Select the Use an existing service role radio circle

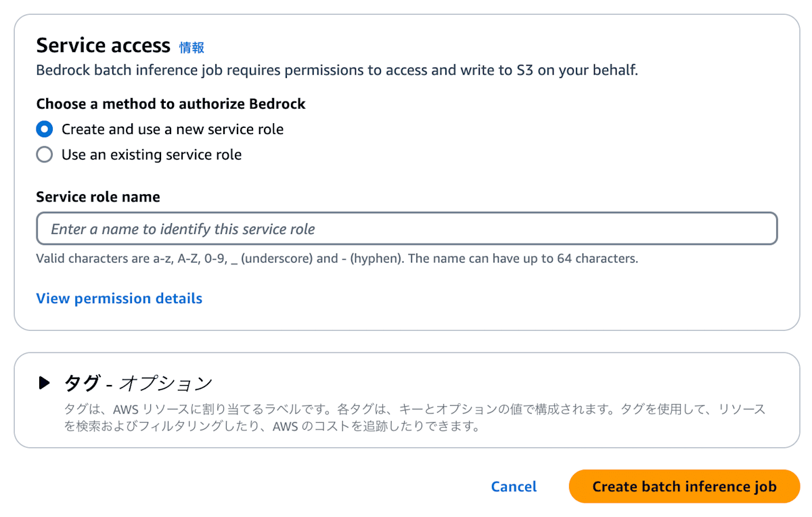44,155
